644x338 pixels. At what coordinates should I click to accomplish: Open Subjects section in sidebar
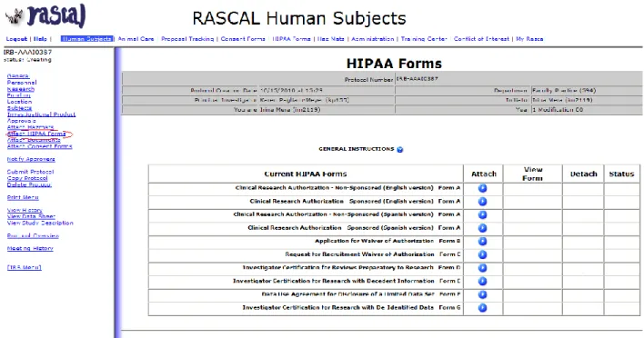coord(19,108)
